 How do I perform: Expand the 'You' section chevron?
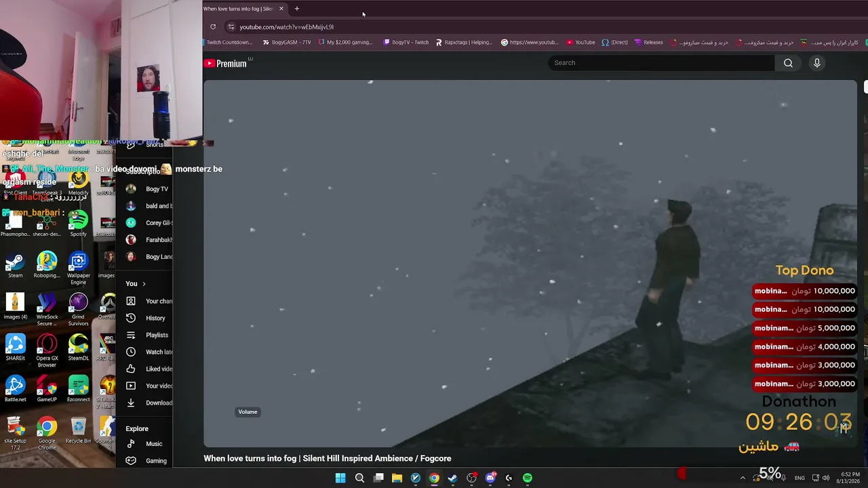(x=144, y=284)
